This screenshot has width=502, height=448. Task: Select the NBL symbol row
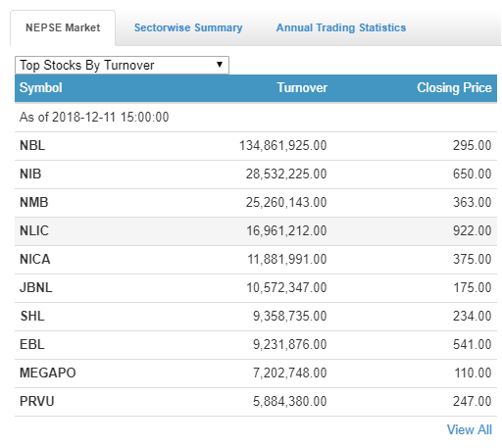point(256,146)
